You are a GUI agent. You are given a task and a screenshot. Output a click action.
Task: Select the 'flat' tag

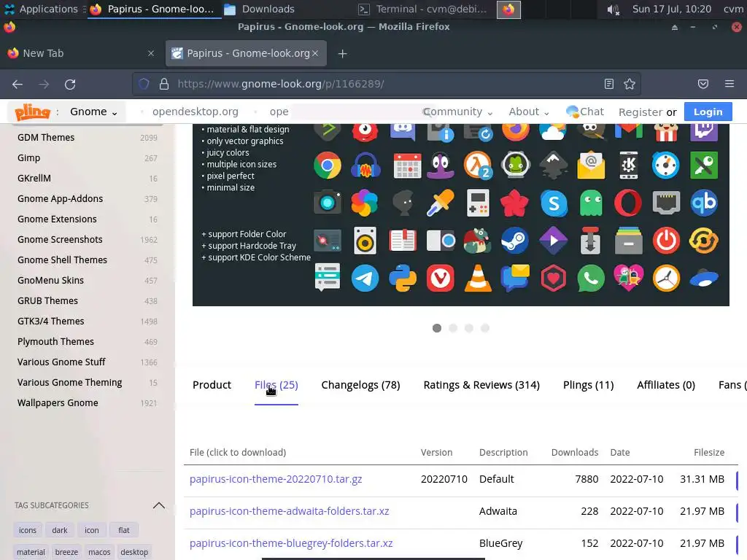(x=124, y=530)
